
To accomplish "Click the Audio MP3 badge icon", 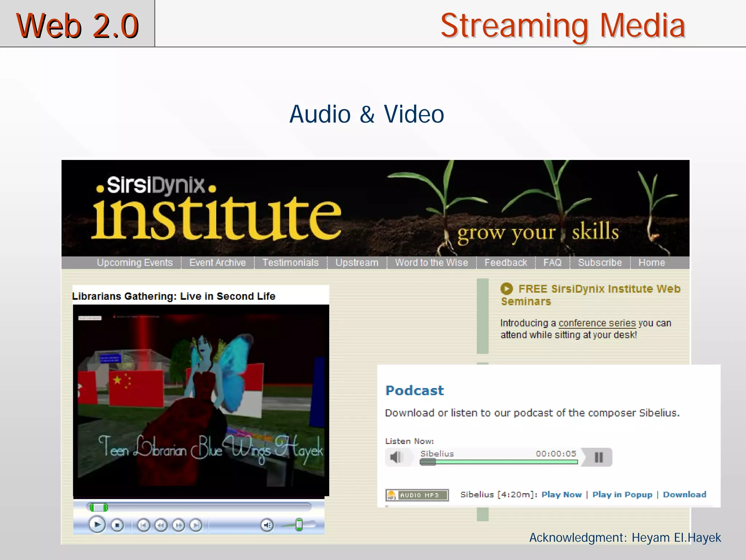I will click(x=417, y=495).
